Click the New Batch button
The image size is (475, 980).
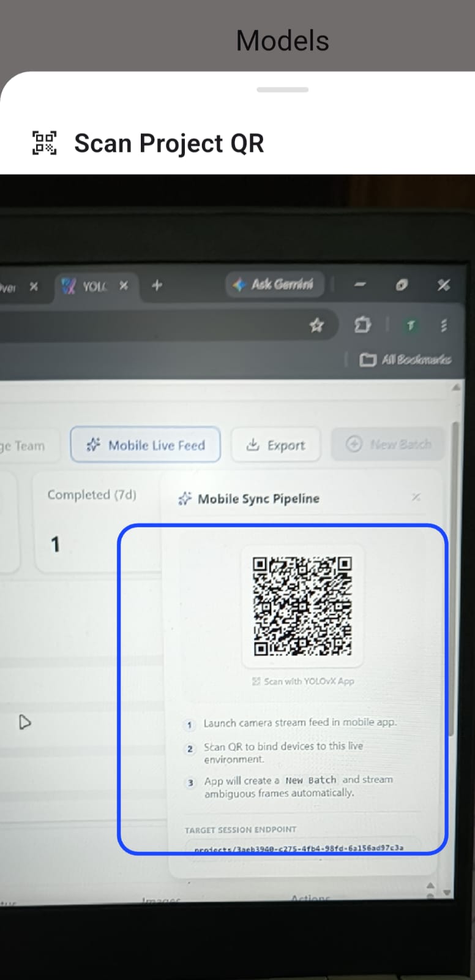coord(389,444)
